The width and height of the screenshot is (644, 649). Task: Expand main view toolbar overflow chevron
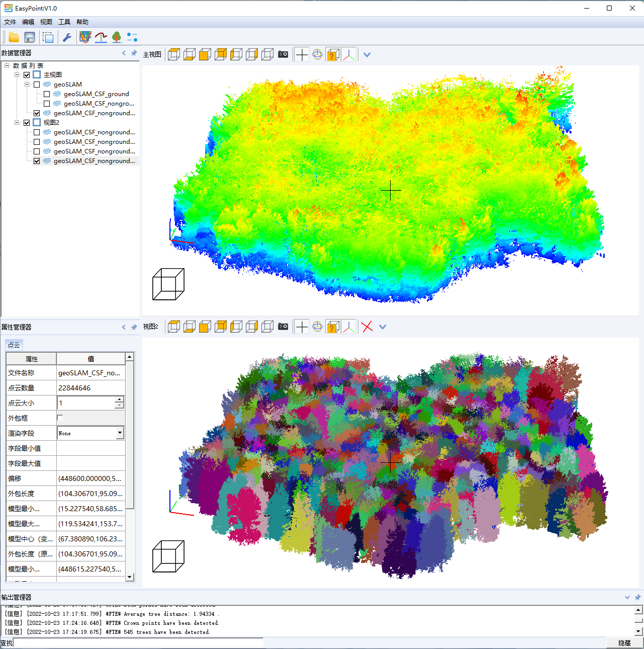(367, 55)
